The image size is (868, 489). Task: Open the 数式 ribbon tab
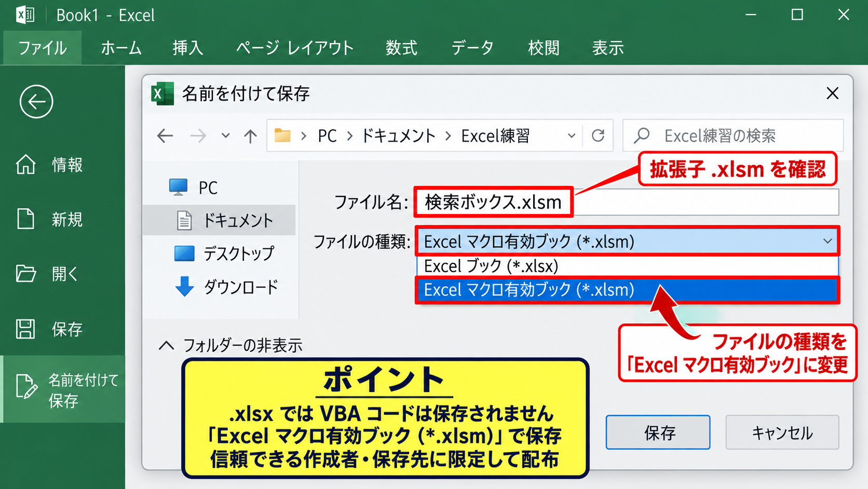click(x=401, y=48)
